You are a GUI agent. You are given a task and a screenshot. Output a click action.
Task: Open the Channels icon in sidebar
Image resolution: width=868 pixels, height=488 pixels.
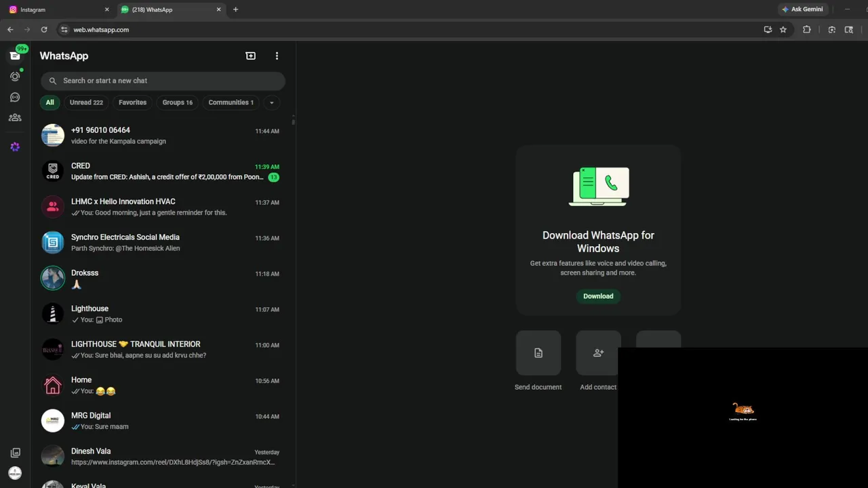[15, 98]
